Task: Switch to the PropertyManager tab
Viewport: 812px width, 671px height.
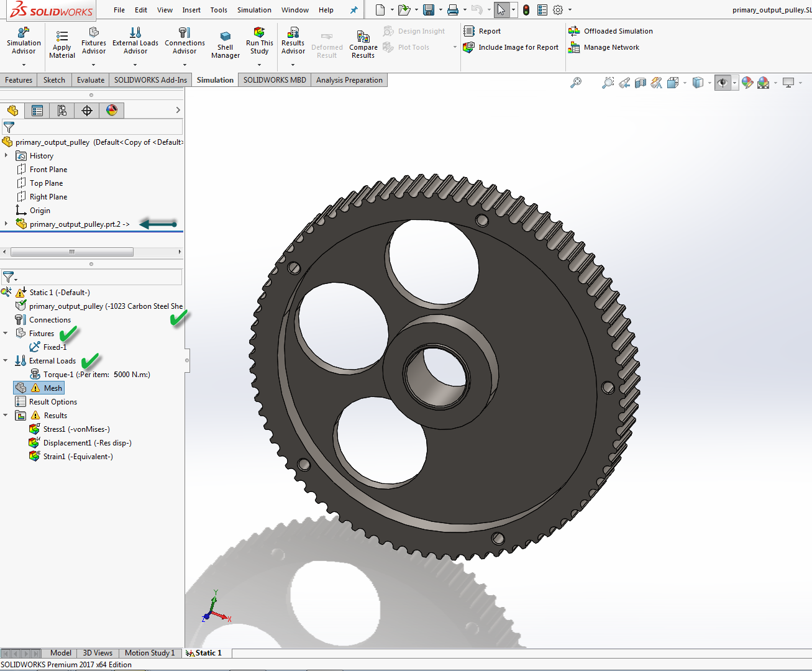Action: [37, 111]
